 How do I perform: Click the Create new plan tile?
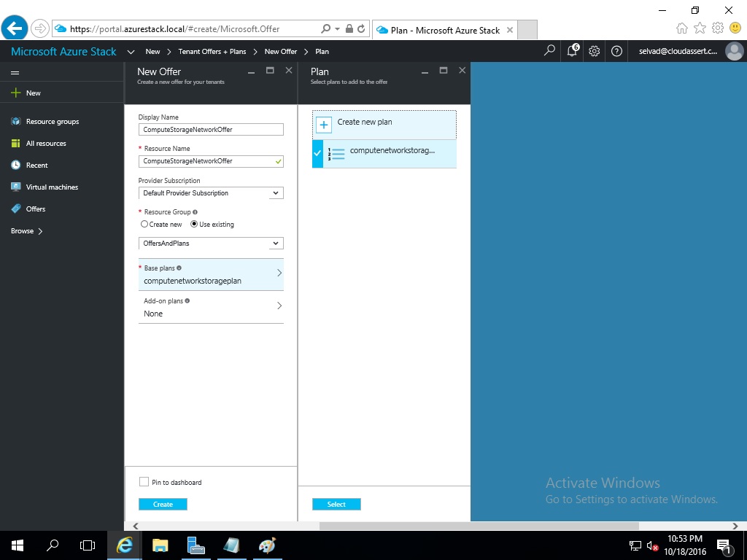pos(384,125)
